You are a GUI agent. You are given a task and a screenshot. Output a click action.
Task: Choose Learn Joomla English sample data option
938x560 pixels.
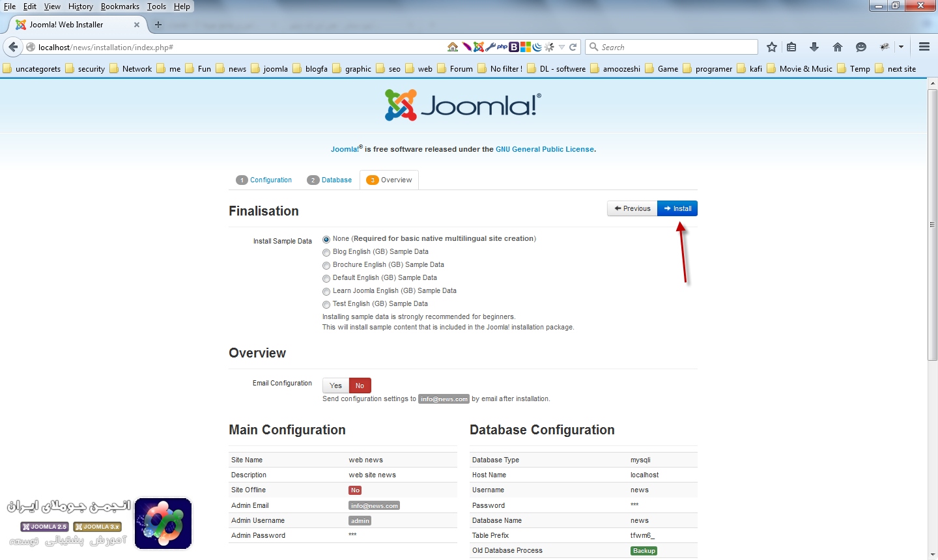tap(326, 292)
